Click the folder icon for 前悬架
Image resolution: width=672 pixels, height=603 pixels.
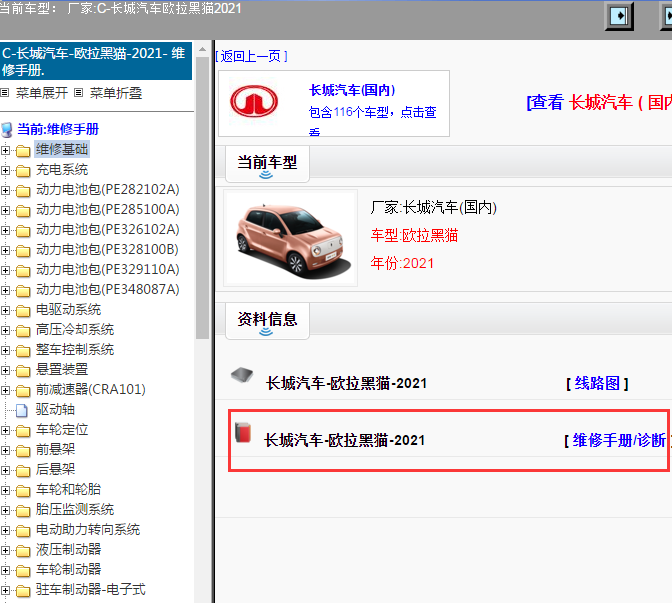point(23,450)
